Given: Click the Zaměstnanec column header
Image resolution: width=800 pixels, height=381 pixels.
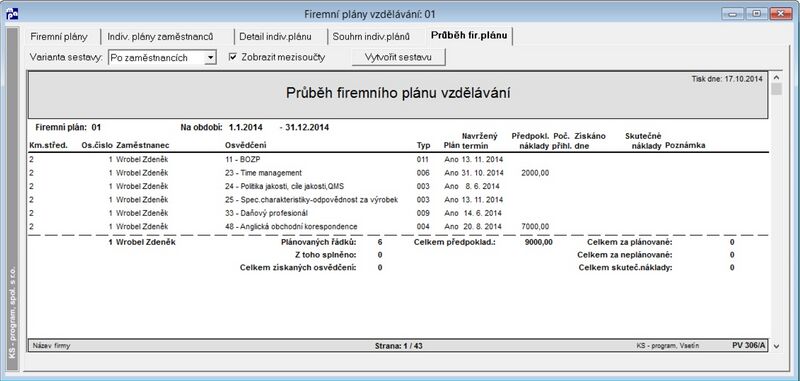Looking at the screenshot, I should click(142, 145).
